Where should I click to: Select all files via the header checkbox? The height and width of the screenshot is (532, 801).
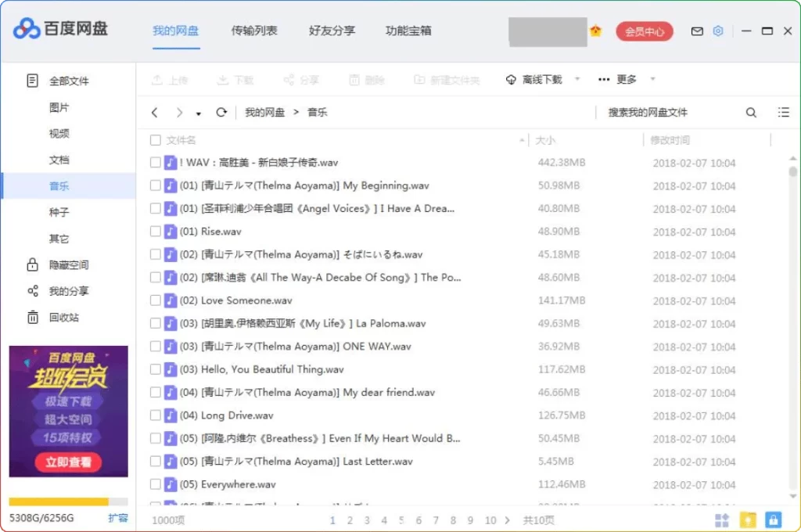(154, 139)
